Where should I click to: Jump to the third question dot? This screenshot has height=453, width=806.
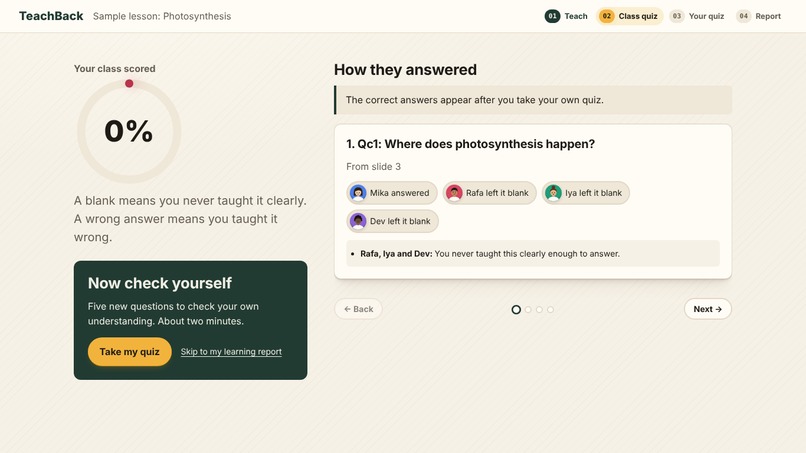coord(539,310)
